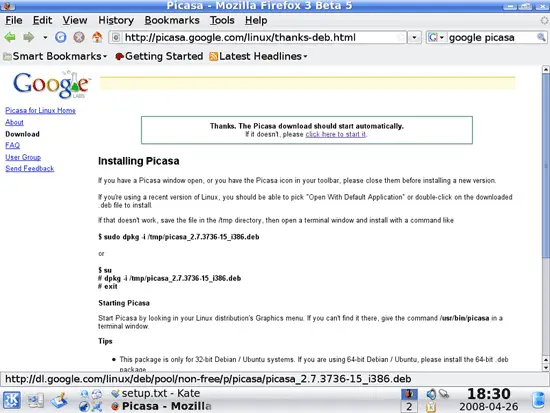Stop loading with the Stop icon
The height and width of the screenshot is (413, 550).
point(79,37)
